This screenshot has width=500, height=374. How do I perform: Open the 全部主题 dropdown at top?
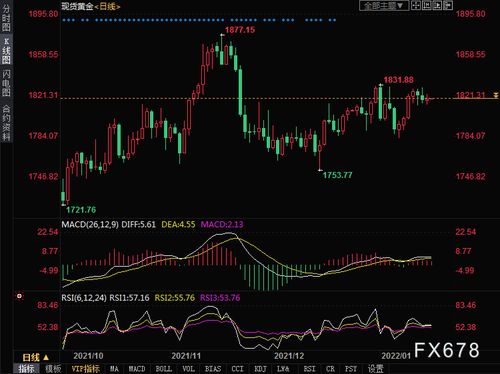pyautogui.click(x=384, y=6)
